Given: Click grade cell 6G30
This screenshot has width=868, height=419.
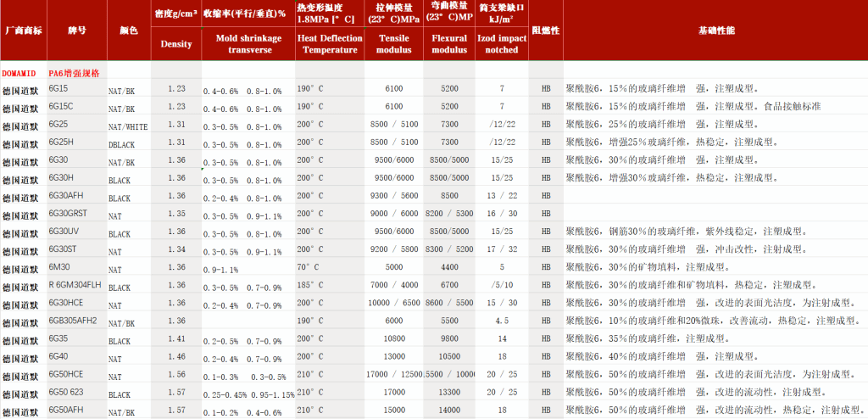Looking at the screenshot, I should tap(58, 159).
